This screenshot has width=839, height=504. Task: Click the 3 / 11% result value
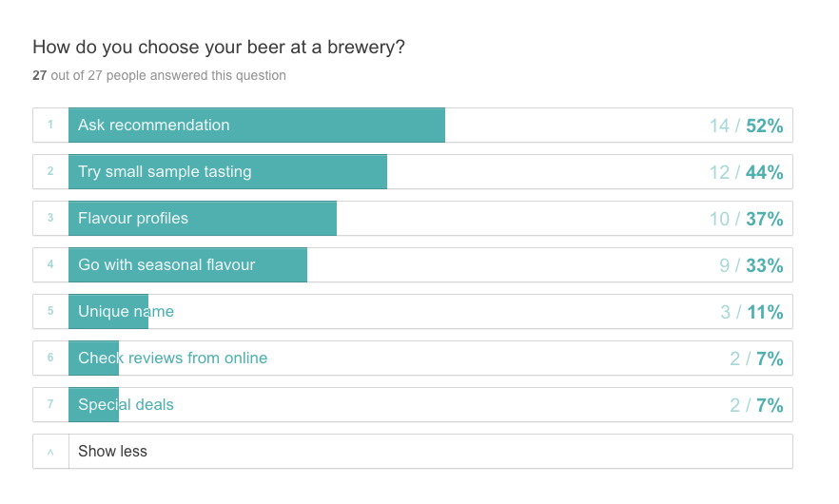(751, 312)
